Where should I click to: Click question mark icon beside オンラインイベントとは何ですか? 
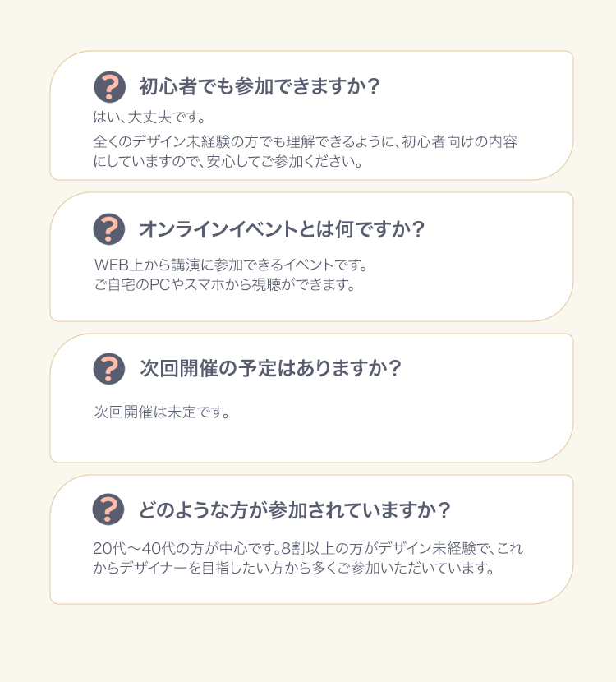109,228
